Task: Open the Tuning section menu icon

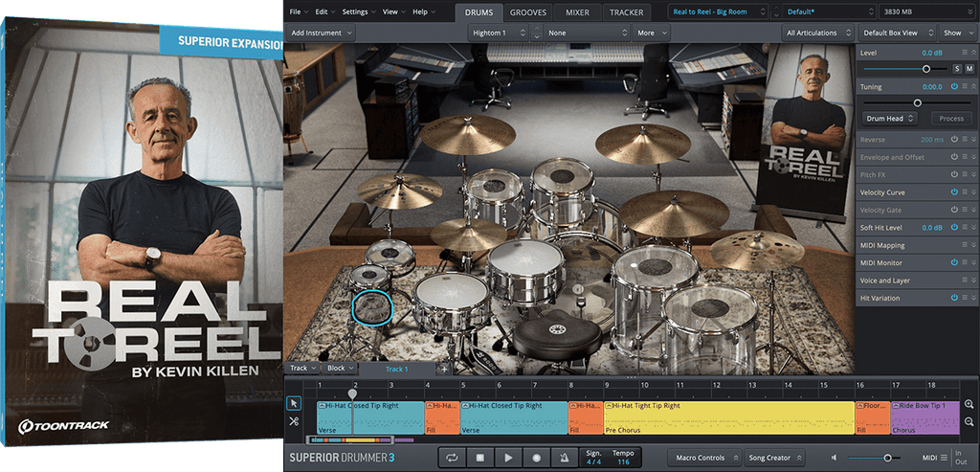Action: pos(965,86)
